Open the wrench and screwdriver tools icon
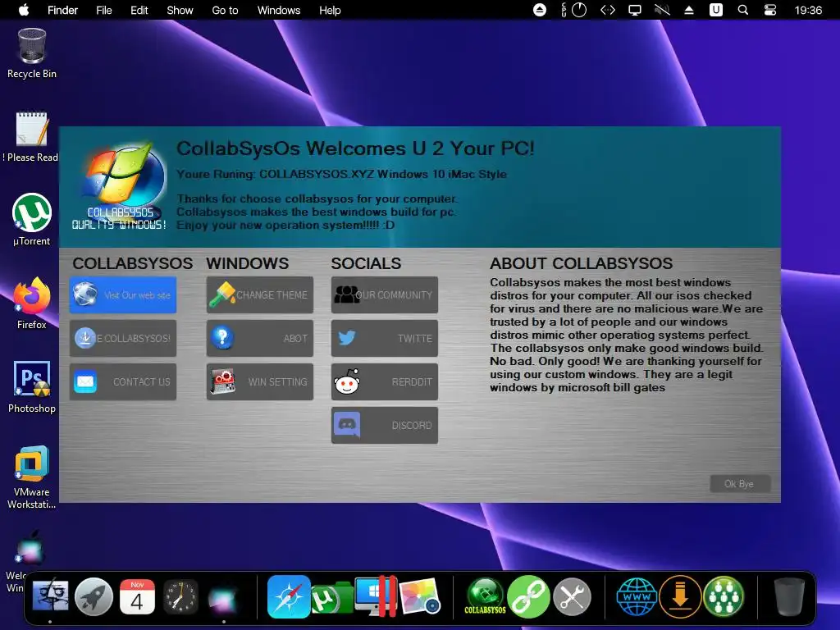The image size is (840, 630). click(x=572, y=596)
